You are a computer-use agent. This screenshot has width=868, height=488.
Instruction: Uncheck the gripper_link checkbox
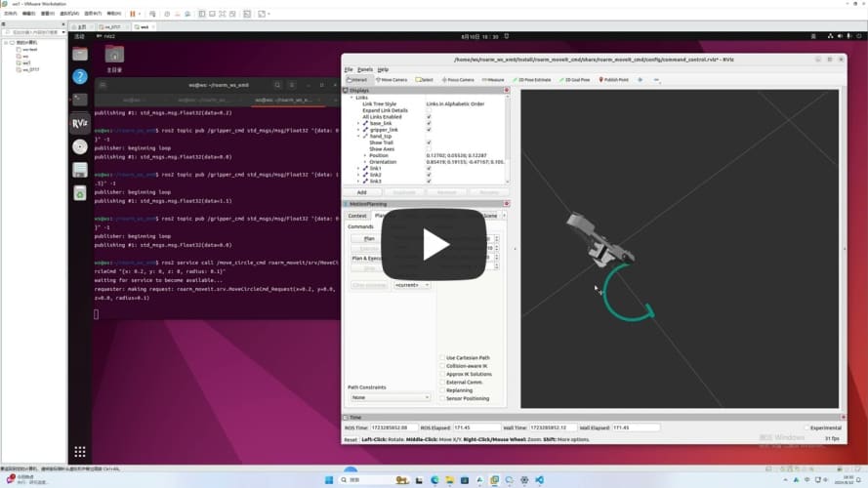429,130
